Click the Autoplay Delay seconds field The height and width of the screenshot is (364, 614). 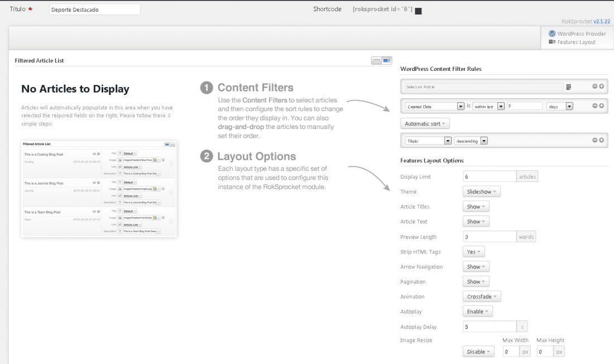490,327
